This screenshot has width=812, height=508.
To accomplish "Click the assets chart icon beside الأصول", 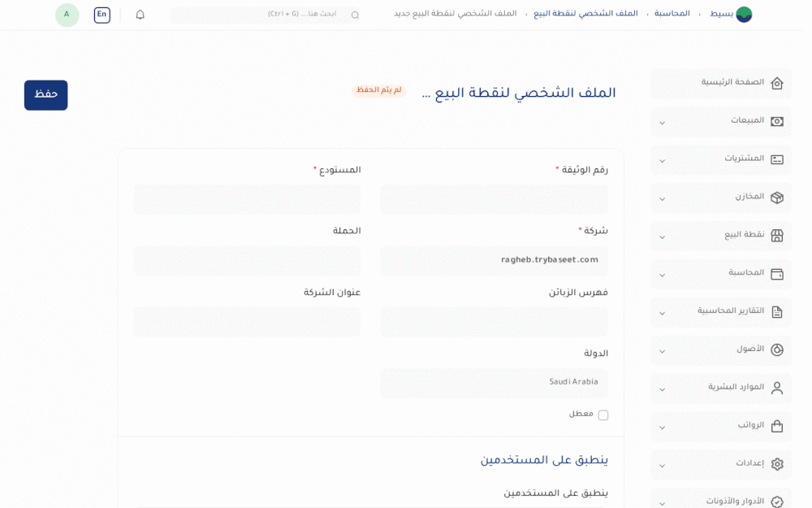I will (777, 350).
